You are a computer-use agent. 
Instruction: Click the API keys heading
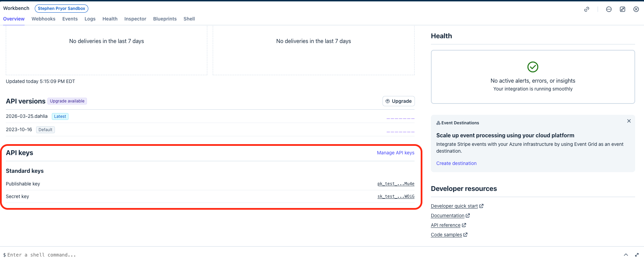(x=19, y=153)
